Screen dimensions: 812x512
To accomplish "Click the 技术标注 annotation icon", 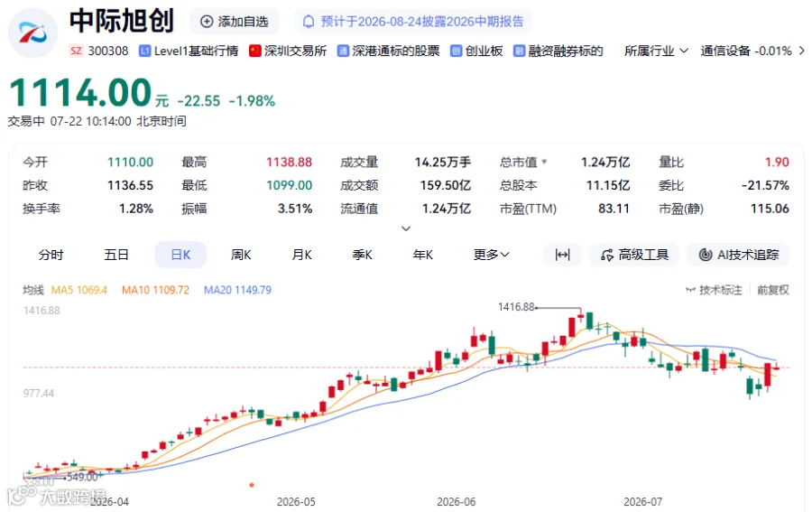I will tap(690, 290).
